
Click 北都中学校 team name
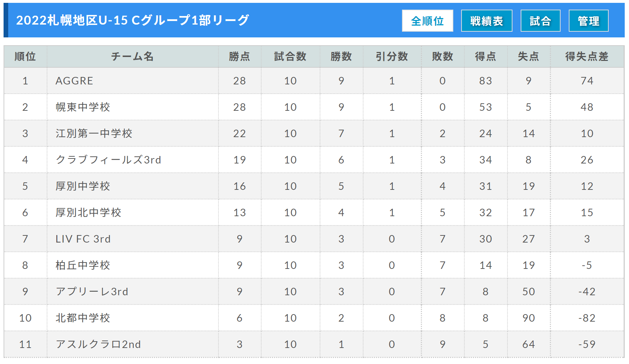83,318
